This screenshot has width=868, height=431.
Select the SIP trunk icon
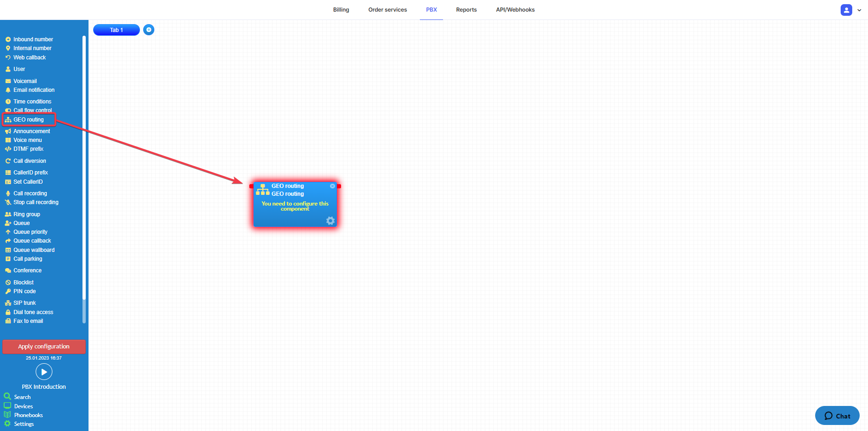coord(8,303)
